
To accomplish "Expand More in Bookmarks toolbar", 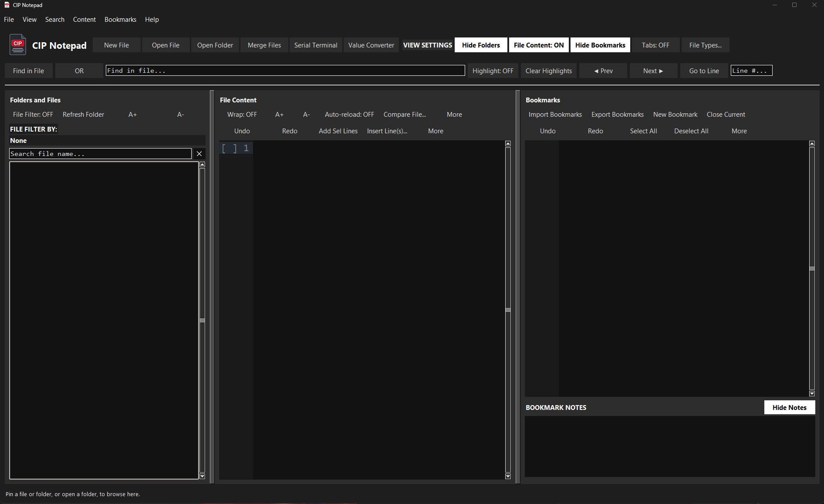I will click(x=739, y=131).
